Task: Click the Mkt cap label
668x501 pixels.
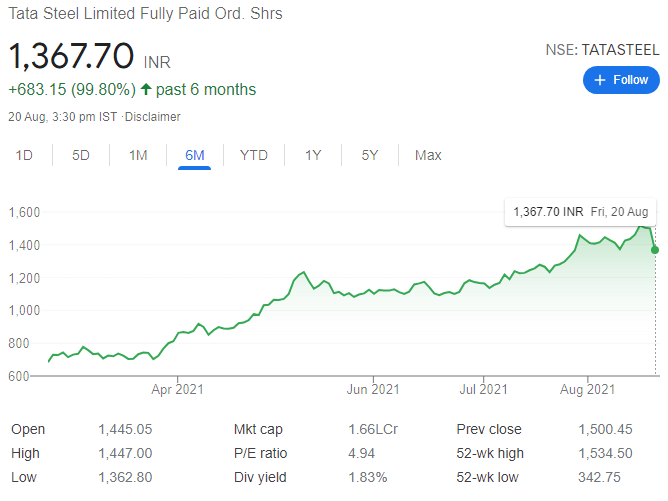Action: pyautogui.click(x=258, y=429)
